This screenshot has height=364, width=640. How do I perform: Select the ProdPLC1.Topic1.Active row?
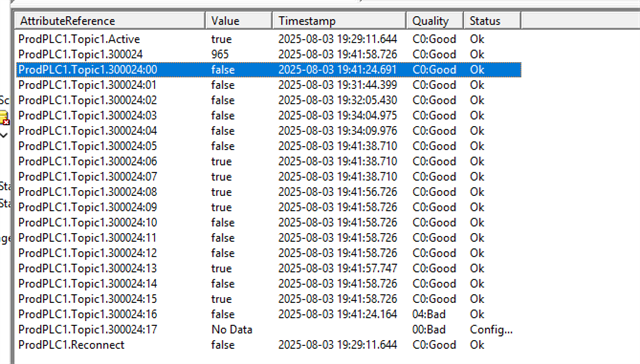pyautogui.click(x=269, y=39)
